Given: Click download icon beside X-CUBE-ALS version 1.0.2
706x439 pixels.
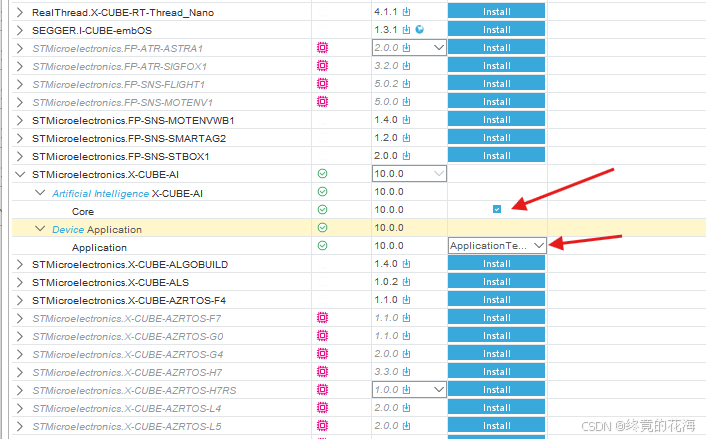Looking at the screenshot, I should 407,282.
